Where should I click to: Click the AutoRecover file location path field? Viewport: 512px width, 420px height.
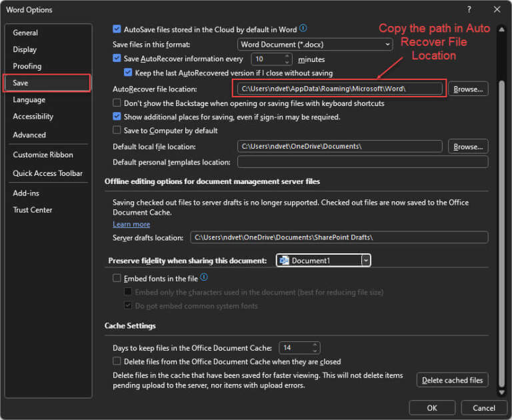(339, 89)
